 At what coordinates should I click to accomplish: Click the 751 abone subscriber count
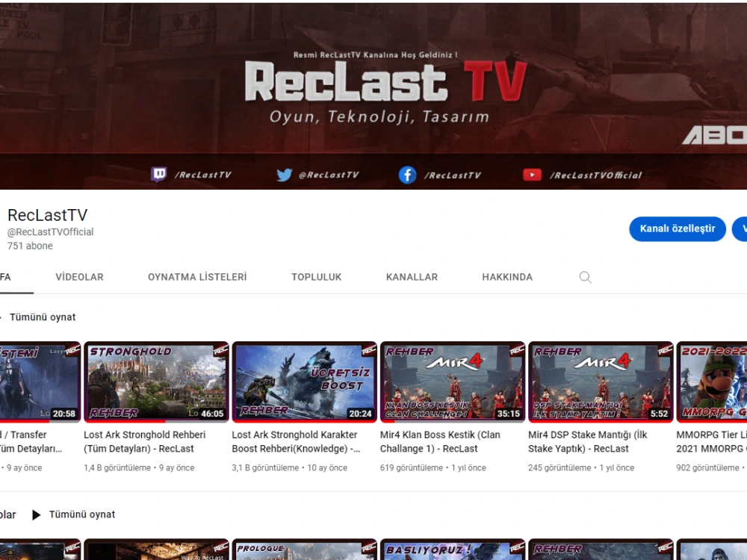click(x=30, y=246)
